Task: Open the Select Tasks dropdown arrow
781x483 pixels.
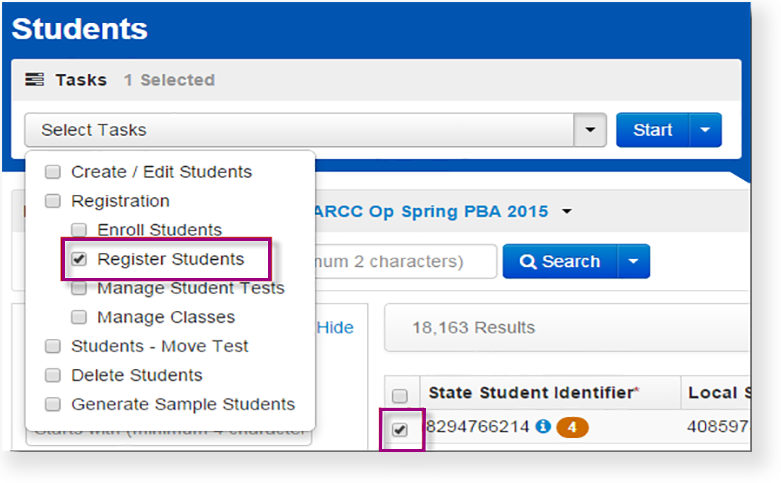Action: click(x=590, y=130)
